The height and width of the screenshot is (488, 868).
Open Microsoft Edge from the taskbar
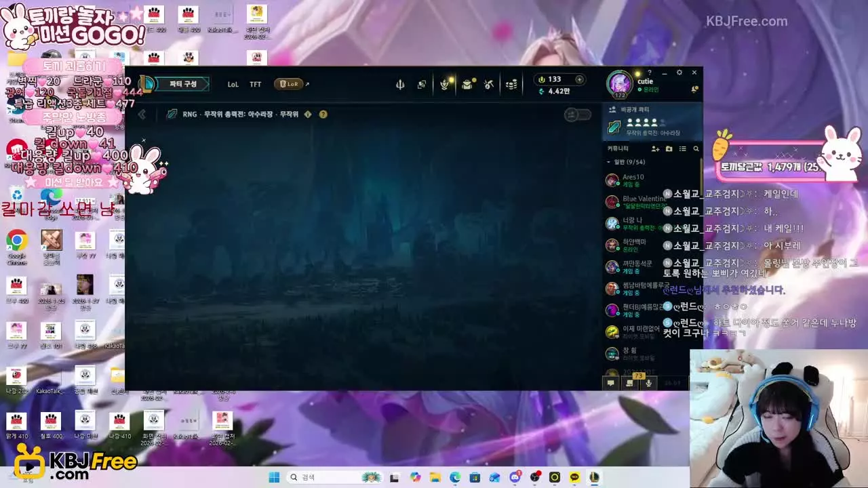(455, 477)
